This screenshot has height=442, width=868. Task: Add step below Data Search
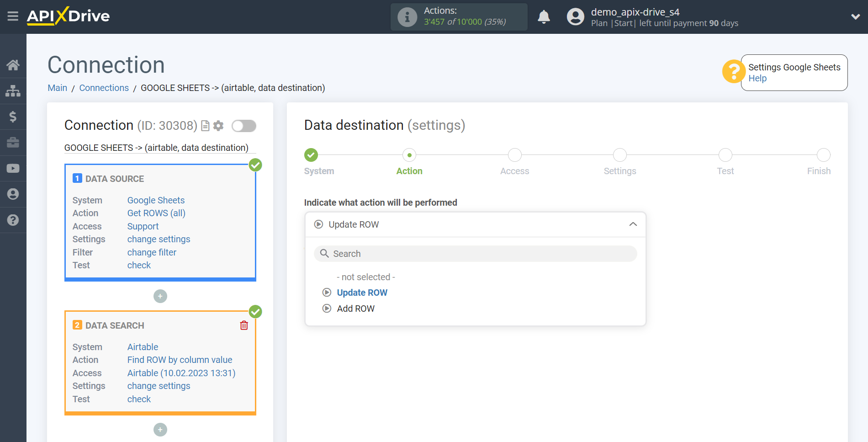[160, 430]
